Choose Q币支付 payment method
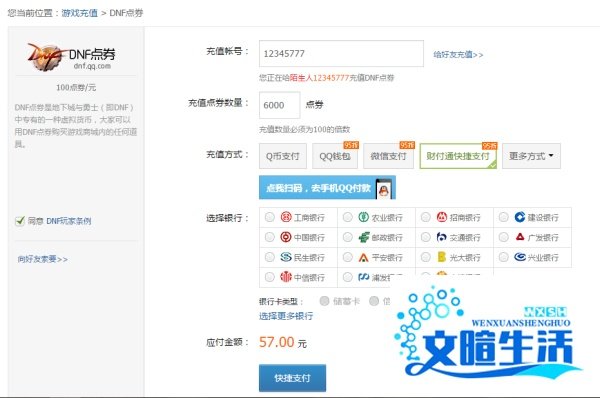This screenshot has height=398, width=600. [283, 156]
